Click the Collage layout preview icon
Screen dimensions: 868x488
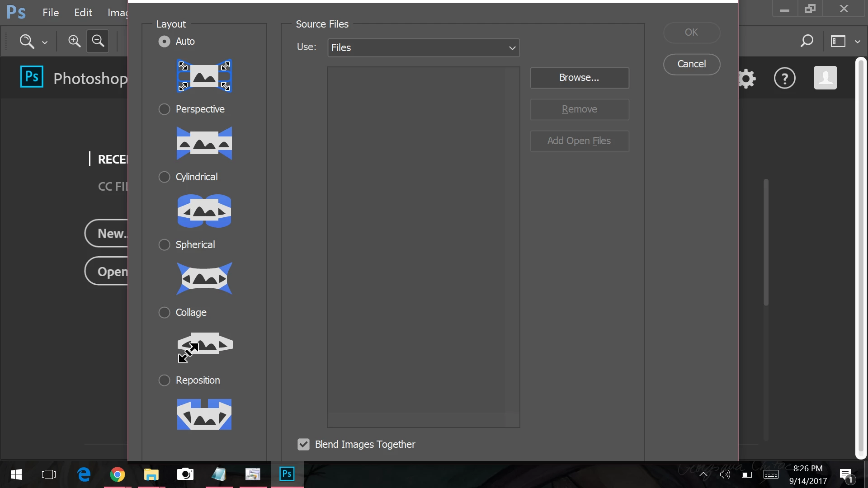pyautogui.click(x=204, y=347)
